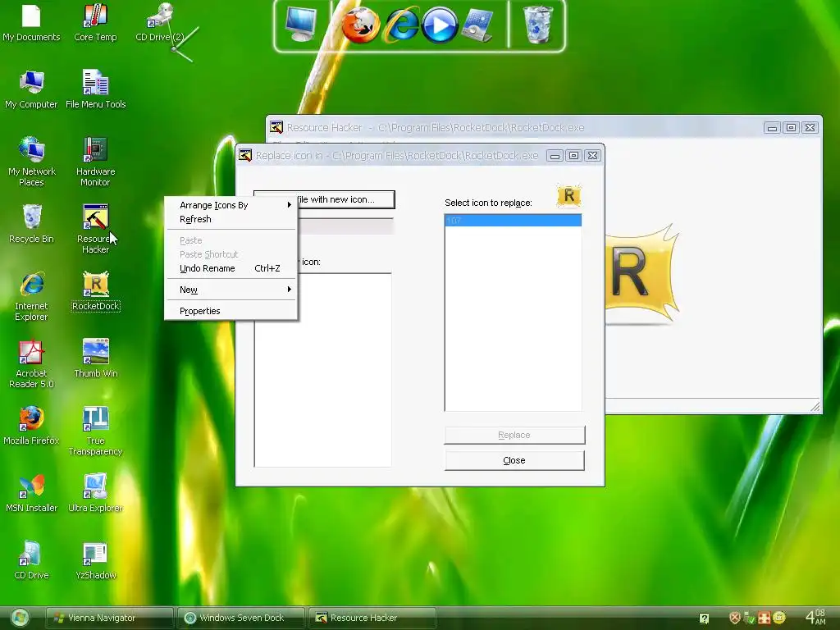Click the help question-mark tray icon
The width and height of the screenshot is (840, 630).
click(704, 619)
